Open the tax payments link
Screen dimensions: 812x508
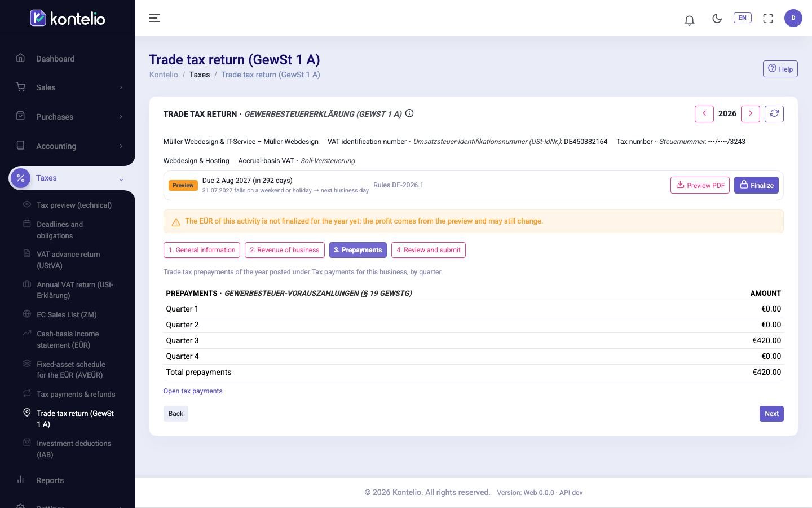[193, 391]
